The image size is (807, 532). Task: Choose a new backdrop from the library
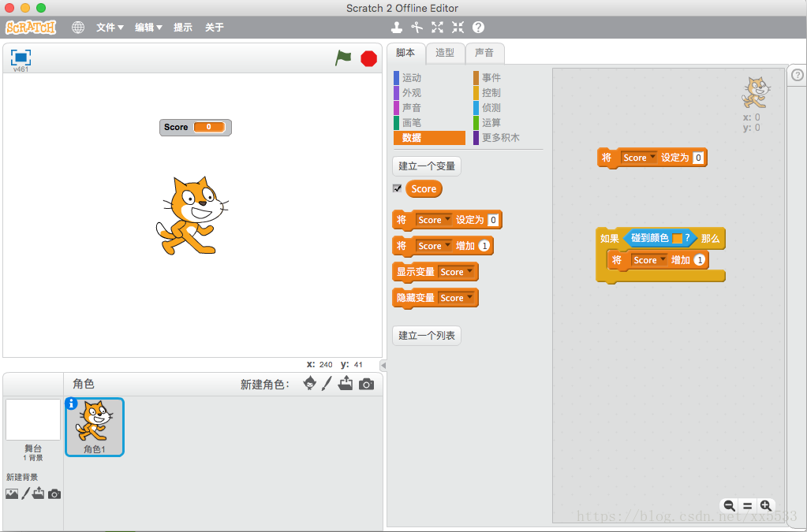click(x=12, y=494)
